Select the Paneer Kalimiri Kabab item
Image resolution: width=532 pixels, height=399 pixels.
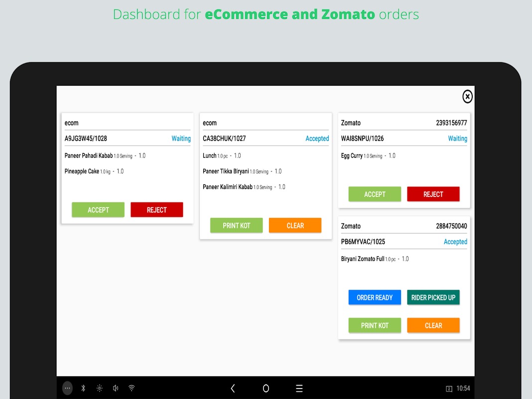click(244, 187)
